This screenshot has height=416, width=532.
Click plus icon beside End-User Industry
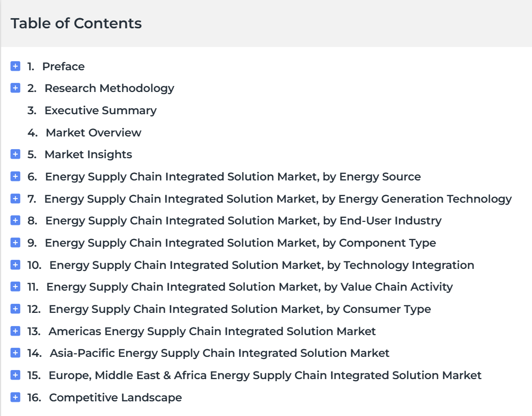[x=15, y=220]
